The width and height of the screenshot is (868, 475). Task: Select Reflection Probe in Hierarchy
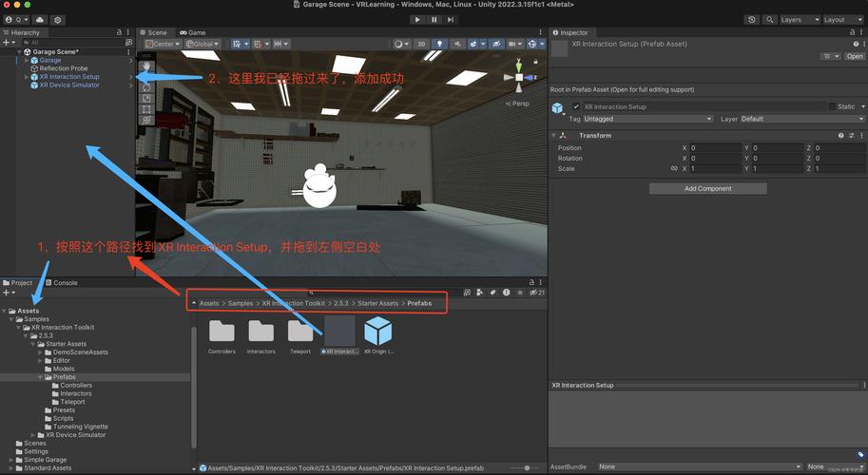pos(63,68)
